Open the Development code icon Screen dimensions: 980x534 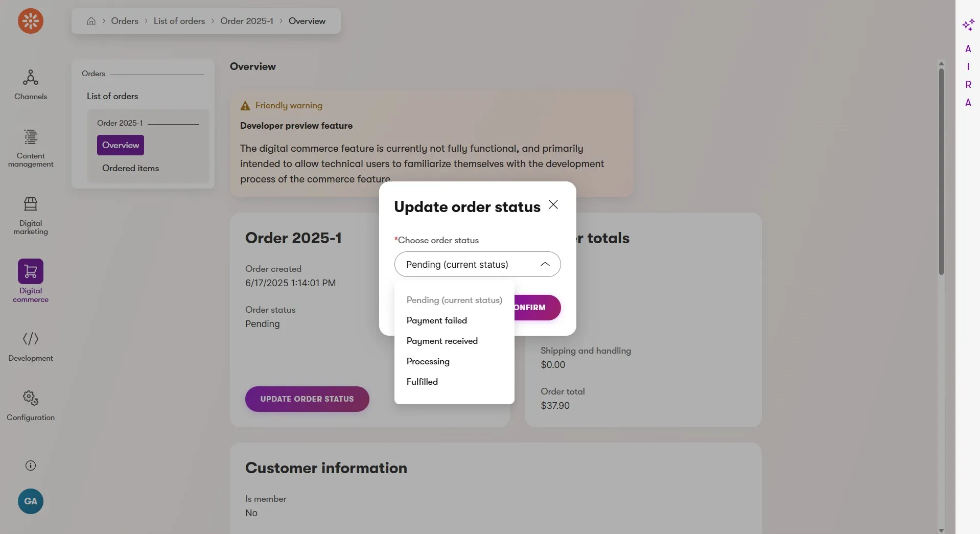pyautogui.click(x=31, y=339)
